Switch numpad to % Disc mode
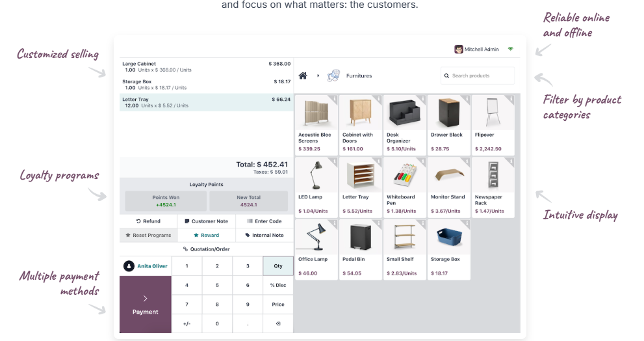Viewport: 644px width, 341px height. (x=277, y=285)
